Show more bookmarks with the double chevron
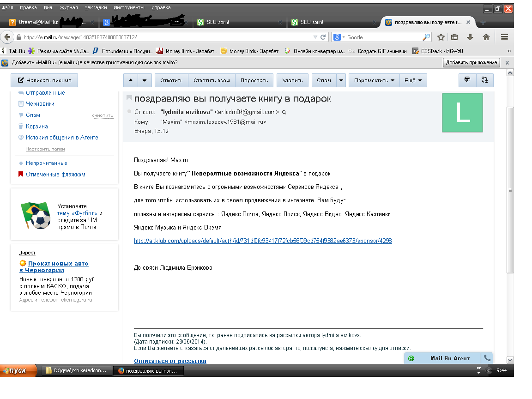 click(x=509, y=51)
